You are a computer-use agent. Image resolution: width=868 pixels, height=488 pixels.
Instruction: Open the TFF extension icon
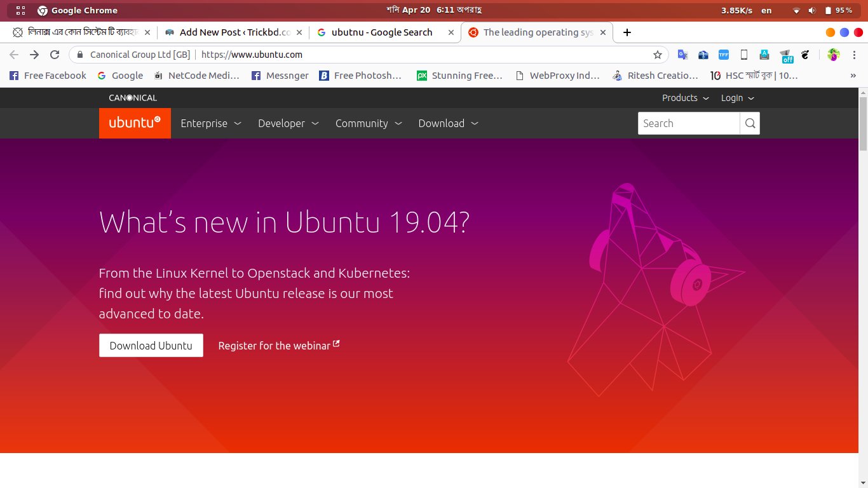pyautogui.click(x=724, y=55)
